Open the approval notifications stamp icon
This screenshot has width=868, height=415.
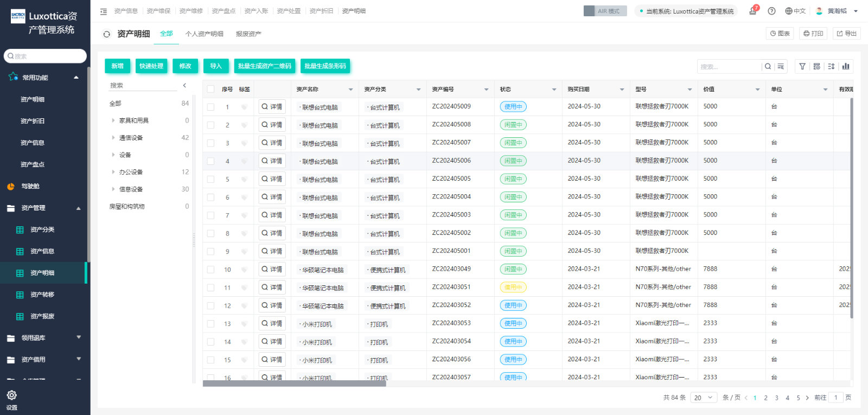(753, 11)
